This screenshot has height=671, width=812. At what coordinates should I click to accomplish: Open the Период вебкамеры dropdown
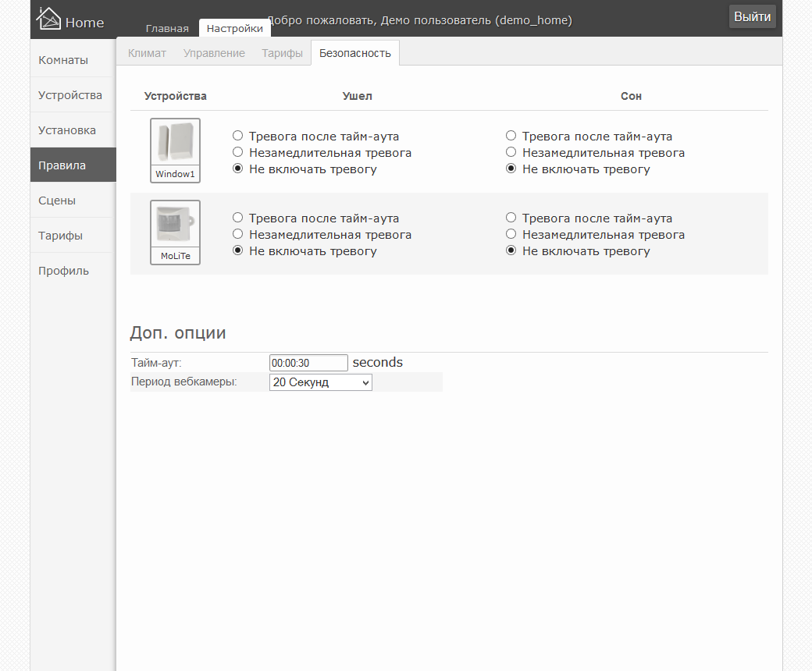tap(321, 382)
